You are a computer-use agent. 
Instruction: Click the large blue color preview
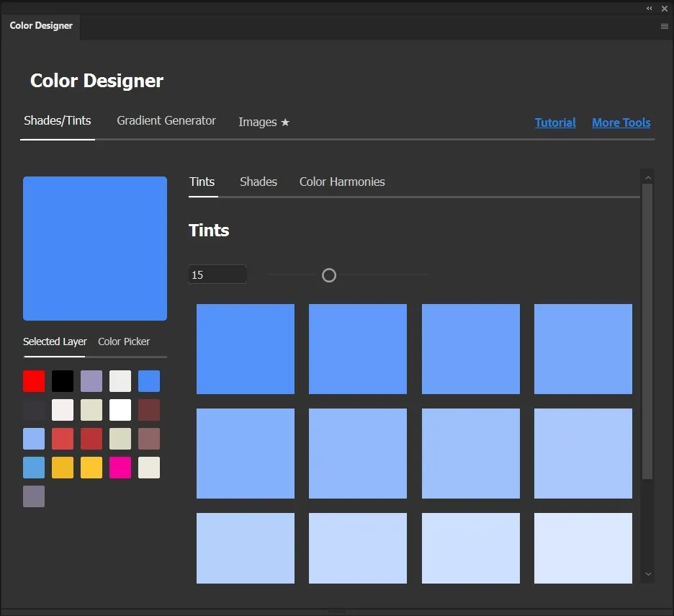pyautogui.click(x=95, y=248)
